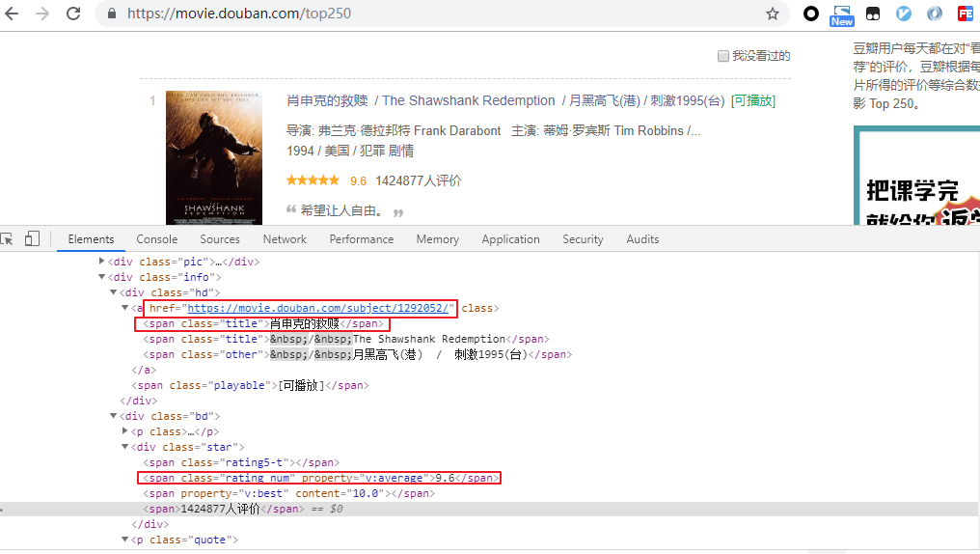Viewport: 980px width, 554px height.
Task: Click the 1994 / 美国 / 犯罪 剧情 text
Action: point(350,151)
